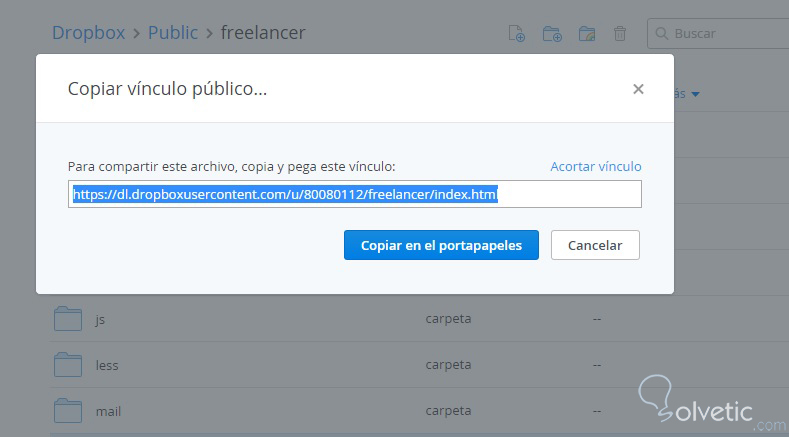Screen dimensions: 789x437
Task: Click the Buscar search field
Action: [720, 34]
